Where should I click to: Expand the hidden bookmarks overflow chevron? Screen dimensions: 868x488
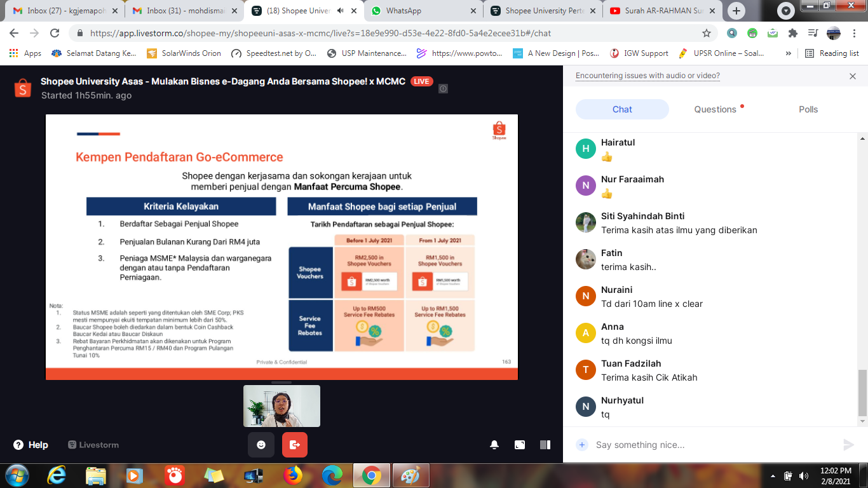pos(789,53)
